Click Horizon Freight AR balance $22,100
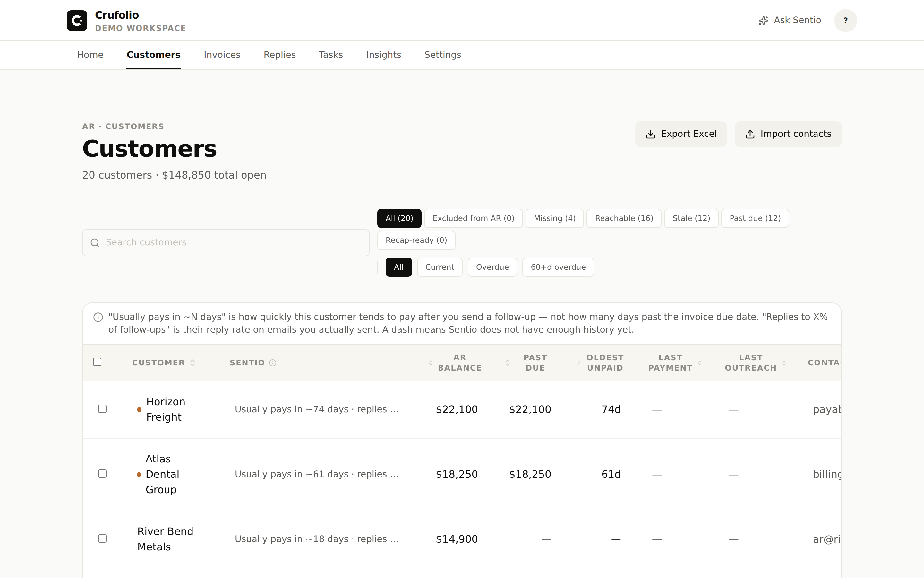This screenshot has height=578, width=924. [457, 409]
